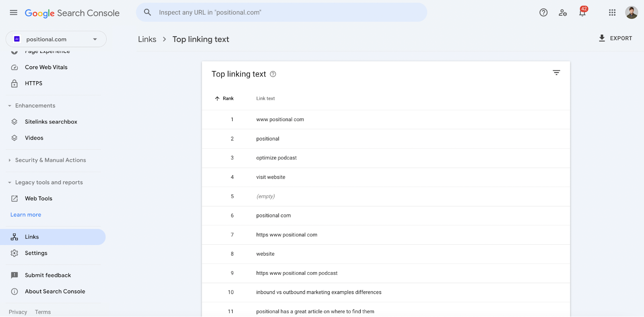Select row 'inbound vs outbound marketing examples differences'
The height and width of the screenshot is (317, 644).
click(x=386, y=292)
